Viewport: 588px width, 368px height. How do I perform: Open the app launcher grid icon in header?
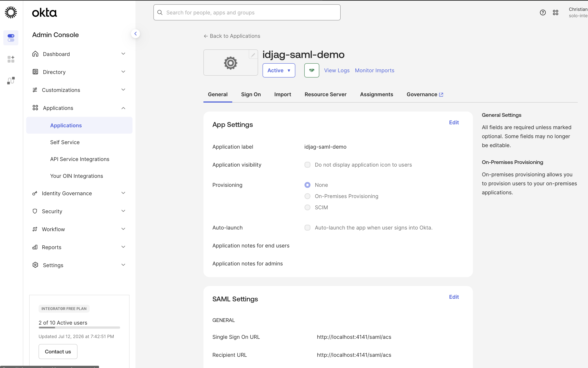click(x=556, y=12)
